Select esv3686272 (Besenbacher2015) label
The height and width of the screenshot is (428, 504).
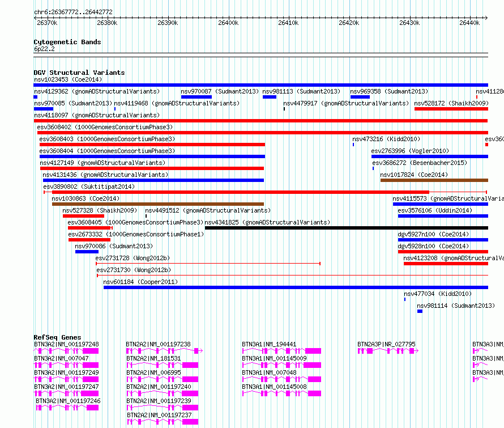tap(420, 163)
